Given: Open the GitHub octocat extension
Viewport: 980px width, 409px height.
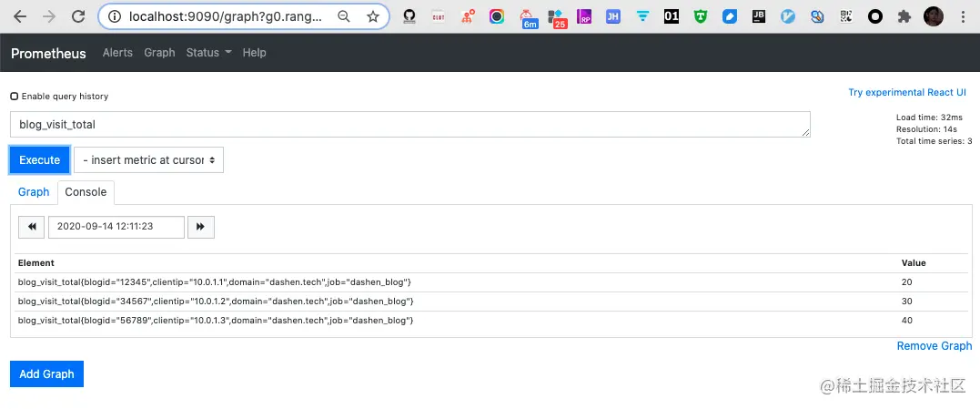Looking at the screenshot, I should (x=409, y=17).
